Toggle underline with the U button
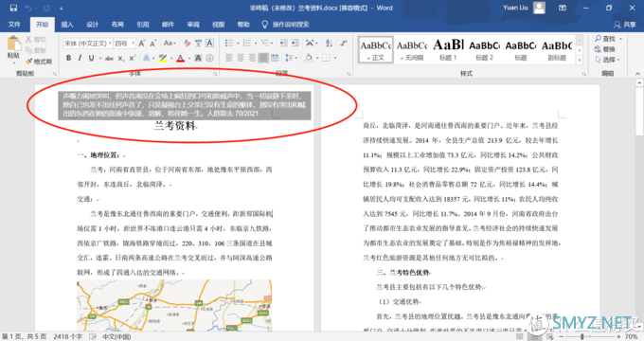The image size is (644, 341). point(91,59)
